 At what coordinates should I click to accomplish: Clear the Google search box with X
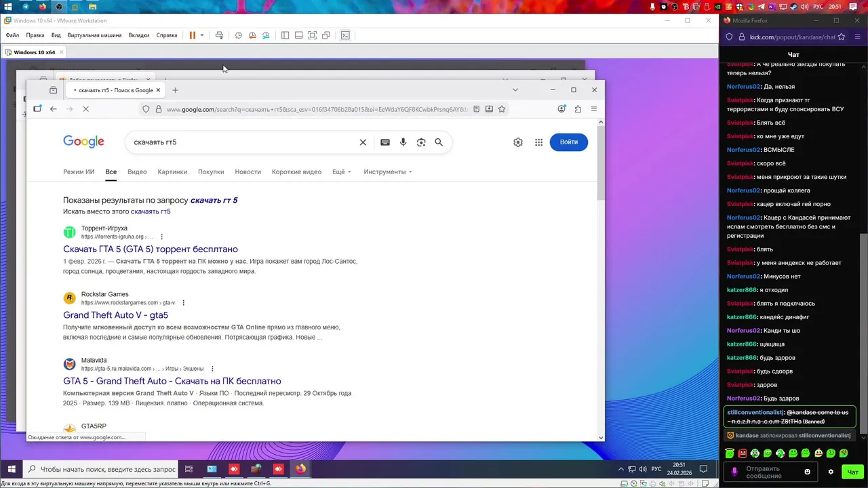363,142
